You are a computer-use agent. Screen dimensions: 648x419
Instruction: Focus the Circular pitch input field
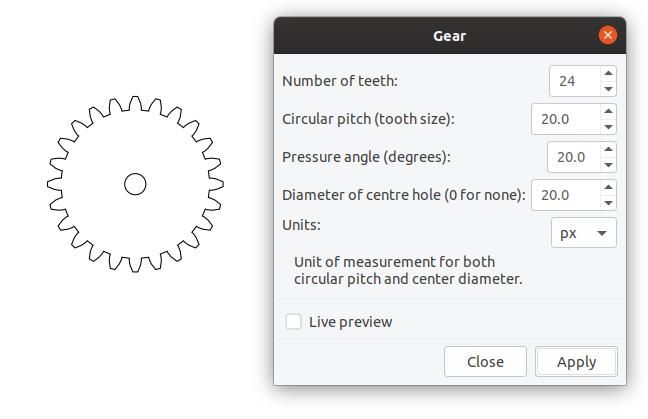tap(565, 119)
